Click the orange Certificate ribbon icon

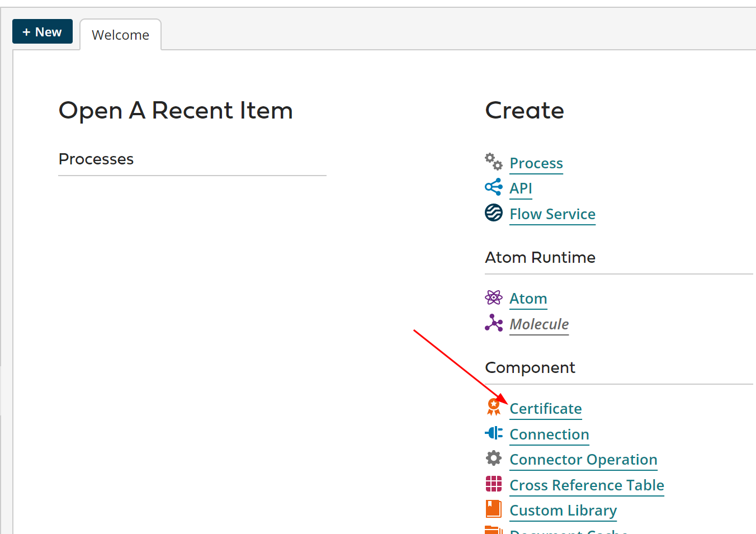pos(494,407)
